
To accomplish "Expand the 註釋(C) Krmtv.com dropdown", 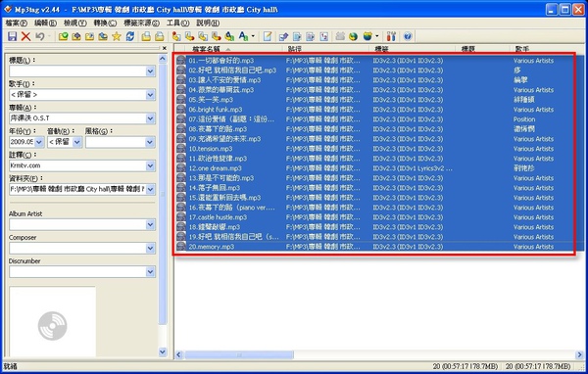I will [x=150, y=165].
